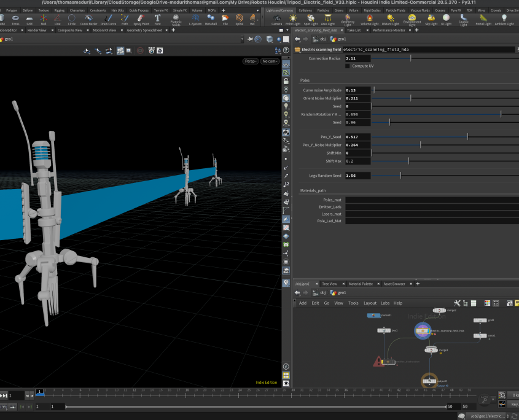Select the Font shelf tool

[x=157, y=20]
